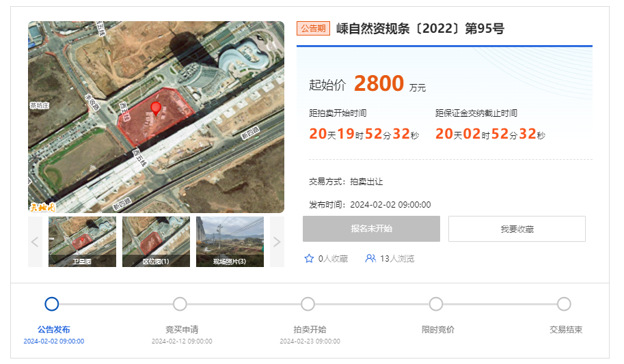Select the 拍卖开始 timeline step circle
This screenshot has height=364, width=624.
(x=308, y=304)
